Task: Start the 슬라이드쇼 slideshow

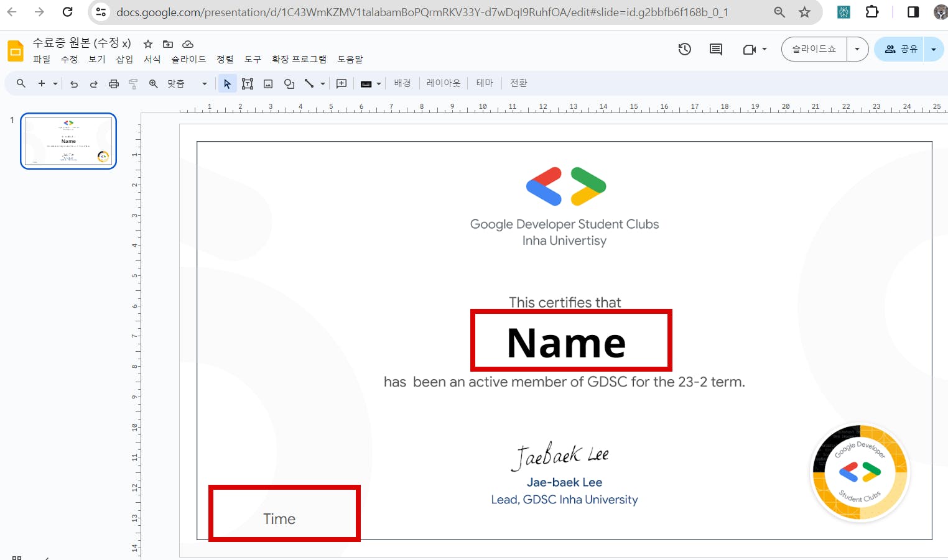Action: tap(814, 49)
